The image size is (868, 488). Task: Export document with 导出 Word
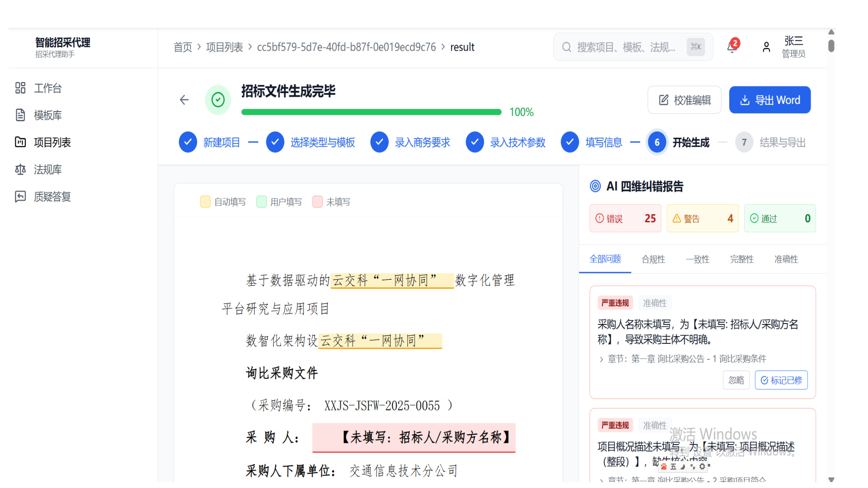pyautogui.click(x=770, y=100)
